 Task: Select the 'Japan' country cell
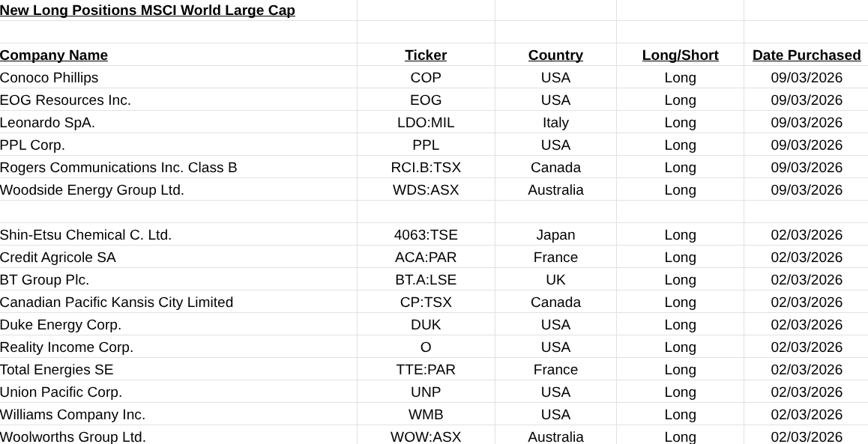tap(555, 235)
